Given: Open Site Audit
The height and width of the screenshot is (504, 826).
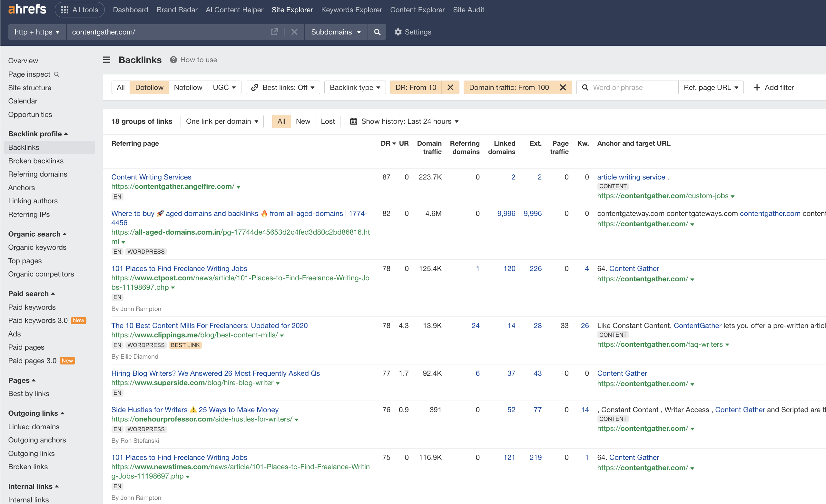Looking at the screenshot, I should click(468, 10).
